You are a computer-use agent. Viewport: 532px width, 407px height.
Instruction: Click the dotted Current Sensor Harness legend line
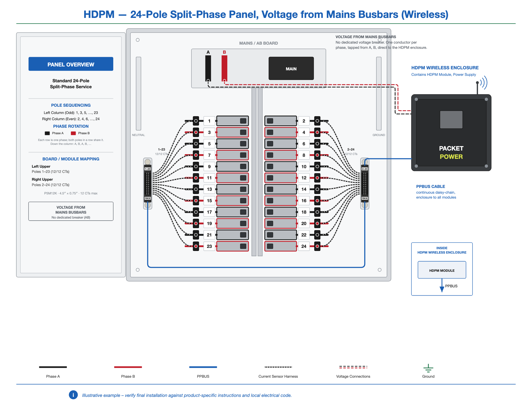(x=278, y=367)
